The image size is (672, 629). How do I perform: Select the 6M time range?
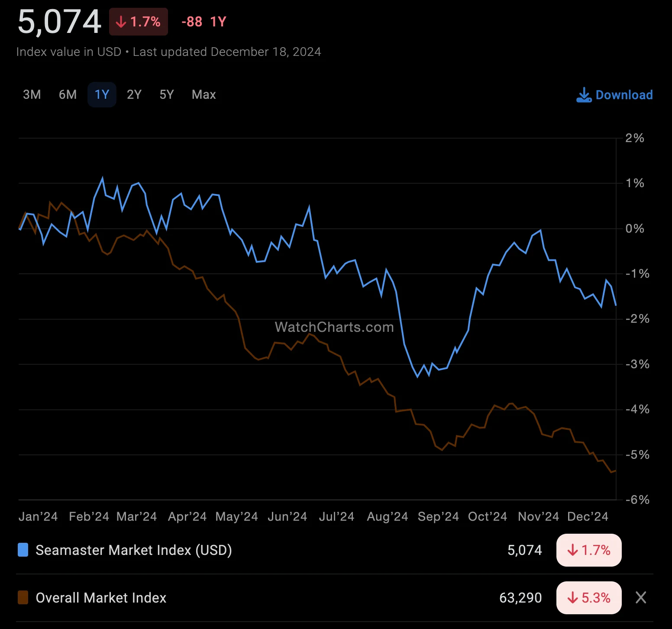68,94
